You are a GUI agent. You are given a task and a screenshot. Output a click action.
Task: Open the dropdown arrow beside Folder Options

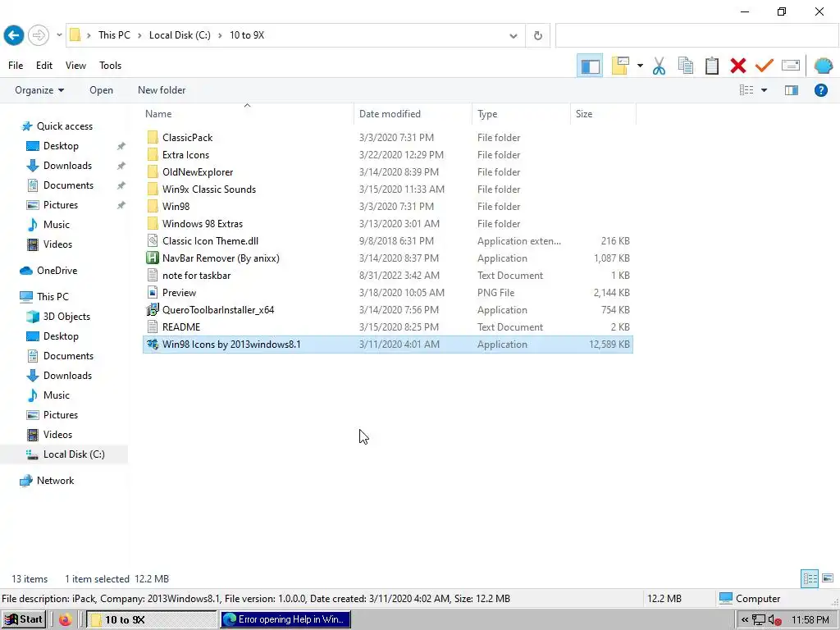click(640, 66)
